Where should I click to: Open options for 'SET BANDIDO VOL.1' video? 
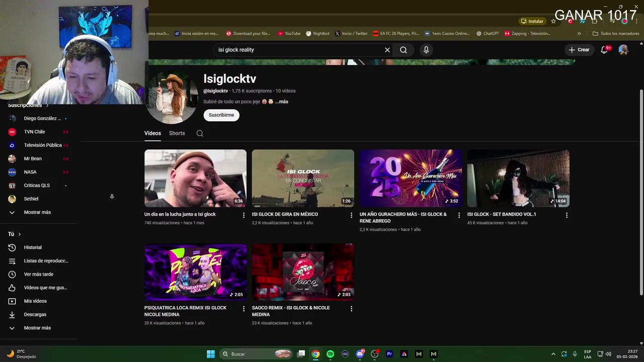567,215
